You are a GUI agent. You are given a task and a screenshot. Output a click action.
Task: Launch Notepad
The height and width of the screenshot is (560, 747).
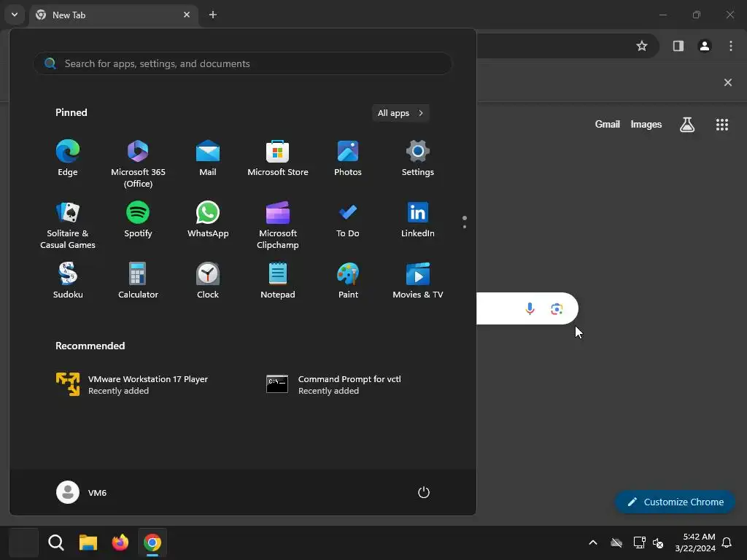278,281
